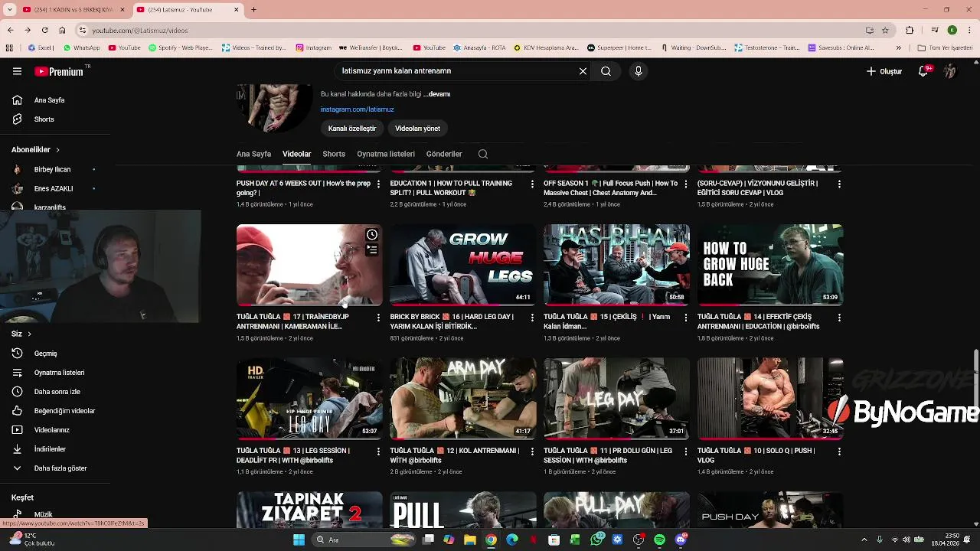Open File Explorer from the taskbar
This screenshot has width=980, height=551.
coord(469,540)
